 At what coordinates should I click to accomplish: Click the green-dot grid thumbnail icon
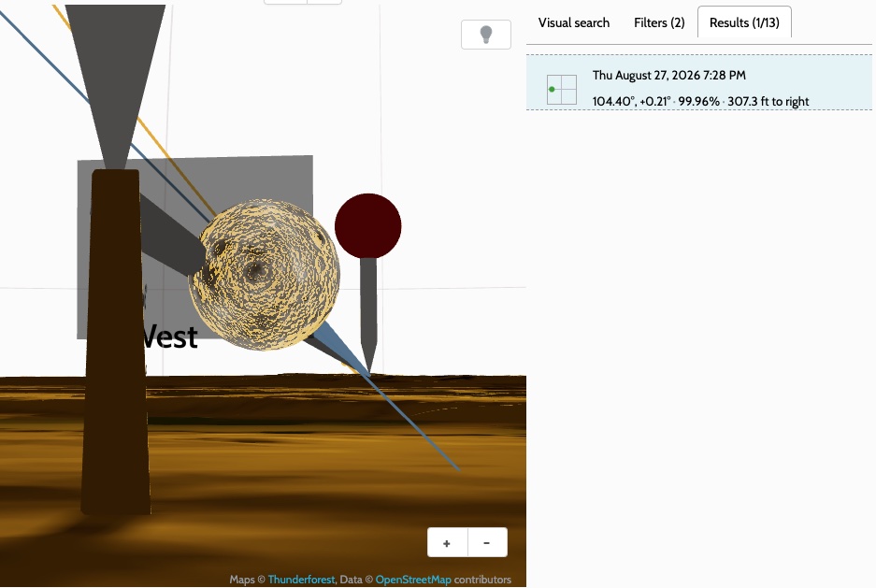tap(561, 89)
